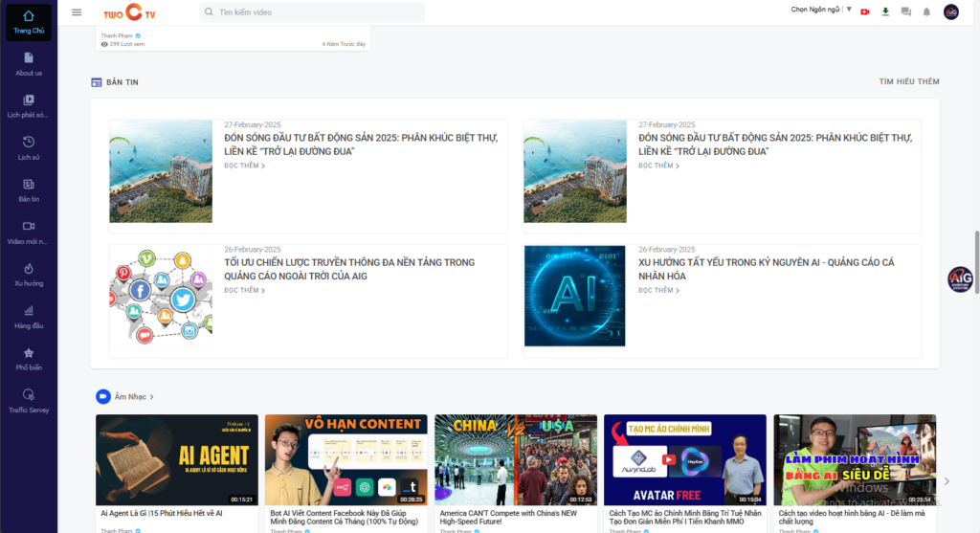Click Thanh Pham channel name at top card
980x533 pixels.
coord(117,35)
